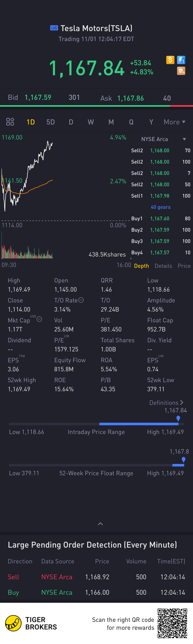Screen dimensions: 193x644
Task: Switch to the W weekly chart tab
Action: click(x=91, y=122)
